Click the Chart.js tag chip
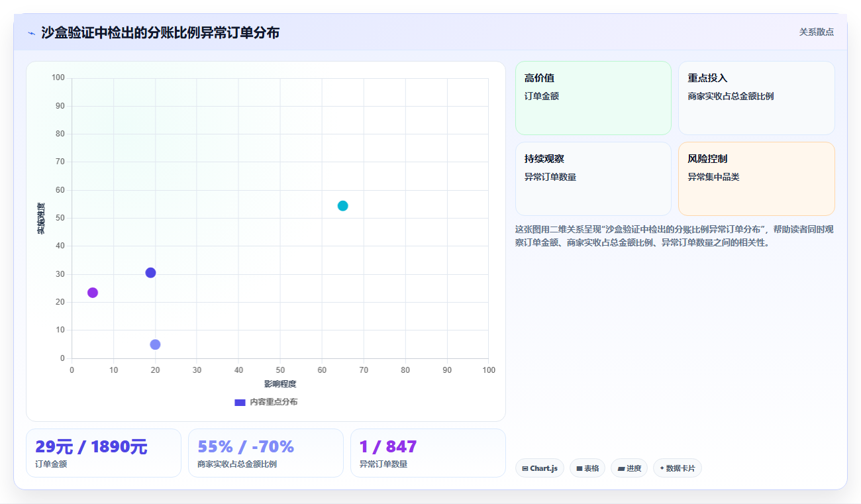This screenshot has height=504, width=861. tap(540, 468)
